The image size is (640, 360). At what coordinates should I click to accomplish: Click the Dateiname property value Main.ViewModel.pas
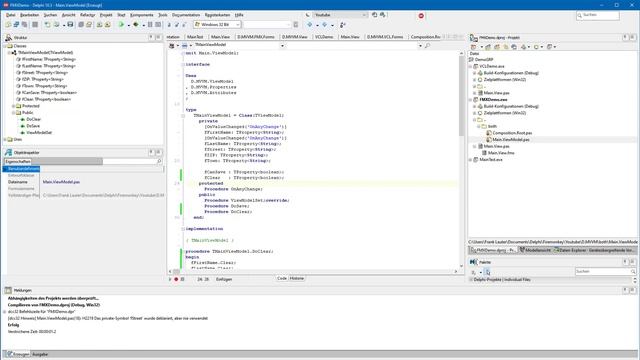61,182
